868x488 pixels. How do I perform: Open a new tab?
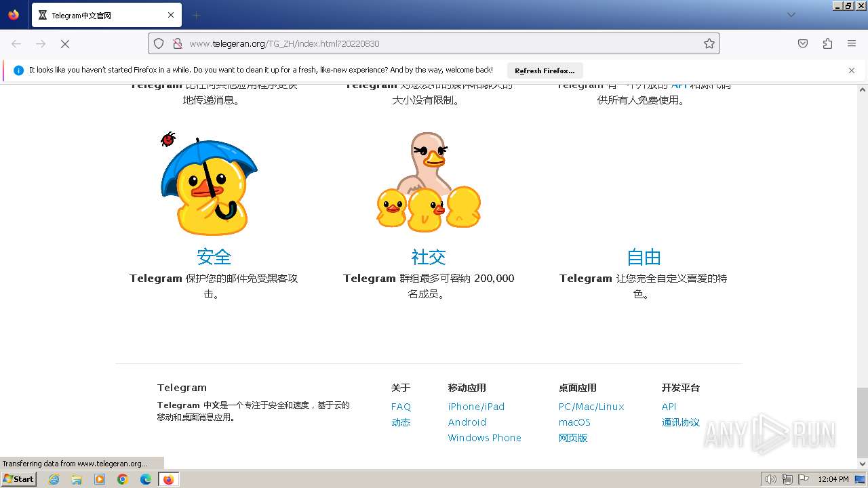pos(196,15)
